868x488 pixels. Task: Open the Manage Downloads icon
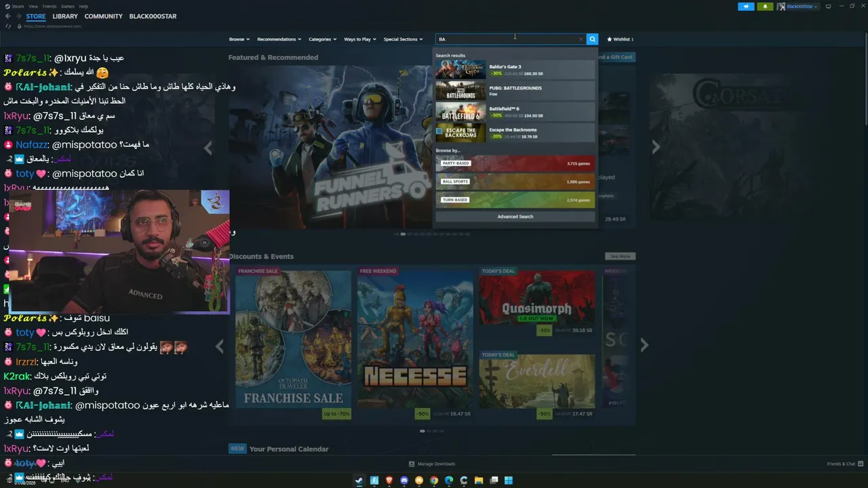pyautogui.click(x=412, y=464)
